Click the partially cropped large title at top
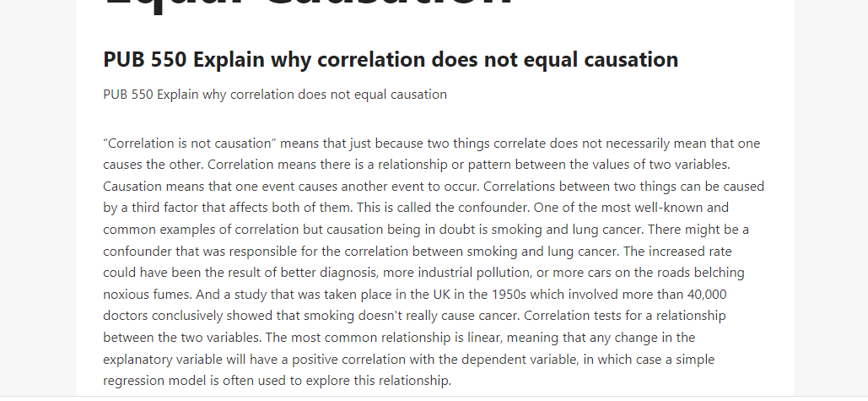This screenshot has width=868, height=401. [307, 6]
